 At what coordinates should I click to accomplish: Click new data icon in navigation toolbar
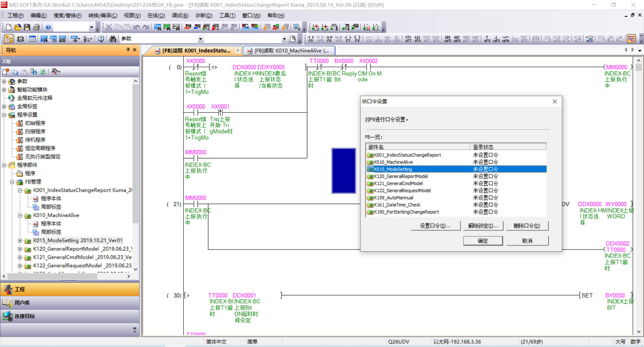[6, 72]
